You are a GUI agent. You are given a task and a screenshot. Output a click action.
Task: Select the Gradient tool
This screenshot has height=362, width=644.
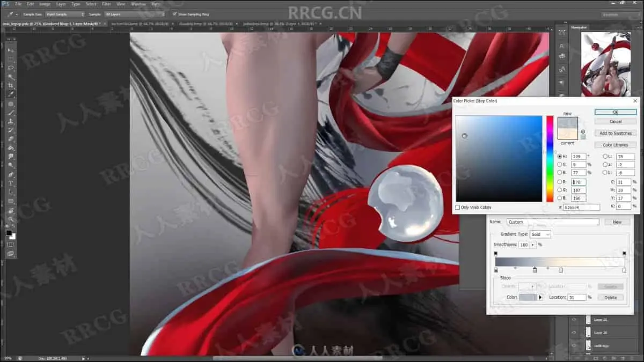(11, 149)
